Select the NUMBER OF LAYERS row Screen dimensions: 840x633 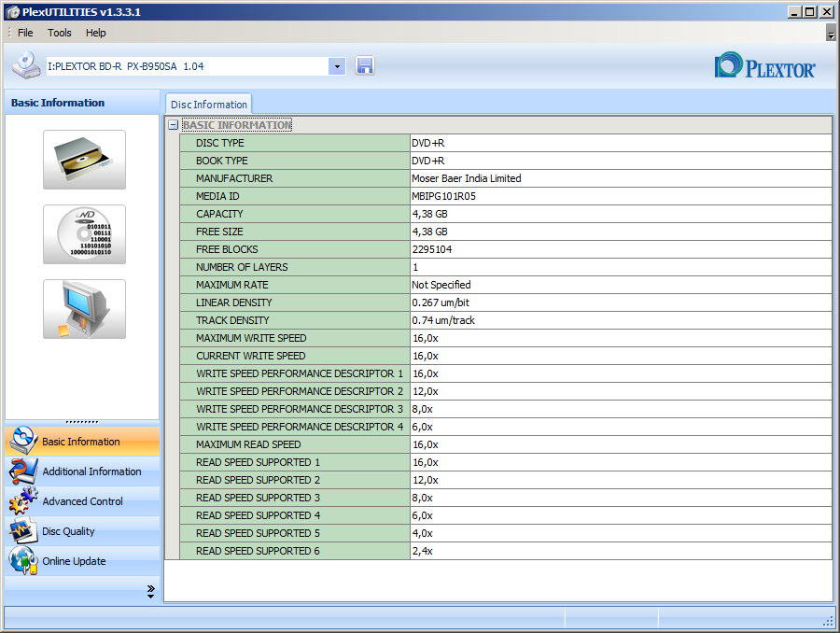505,267
